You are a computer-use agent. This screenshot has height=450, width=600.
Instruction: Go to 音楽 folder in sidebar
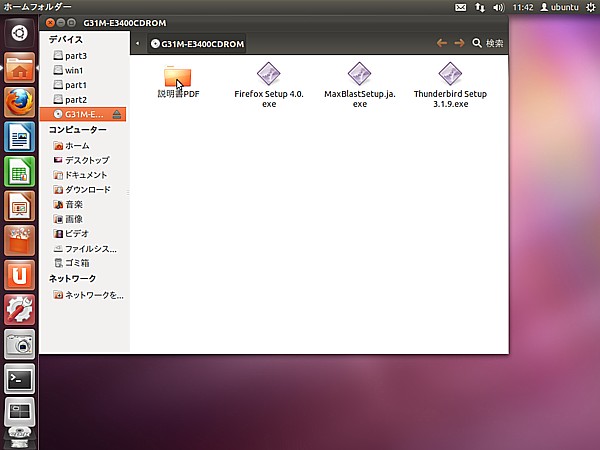pyautogui.click(x=68, y=204)
